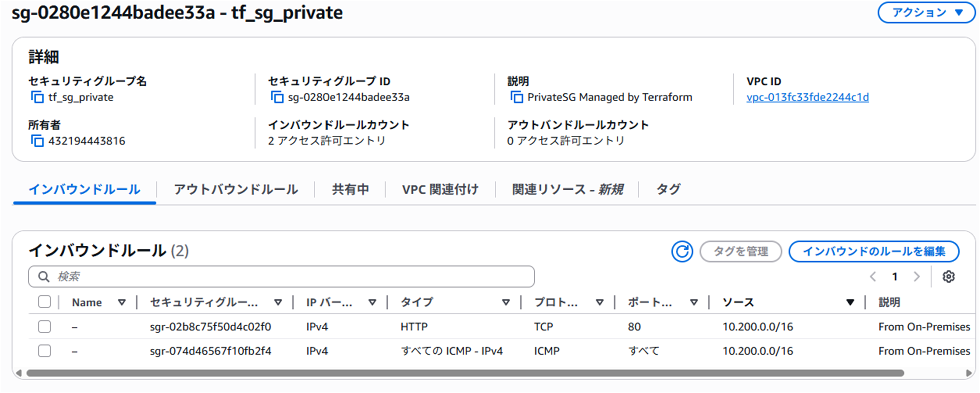Copy the security group name tf_sg_private
The width and height of the screenshot is (980, 393).
(x=37, y=97)
